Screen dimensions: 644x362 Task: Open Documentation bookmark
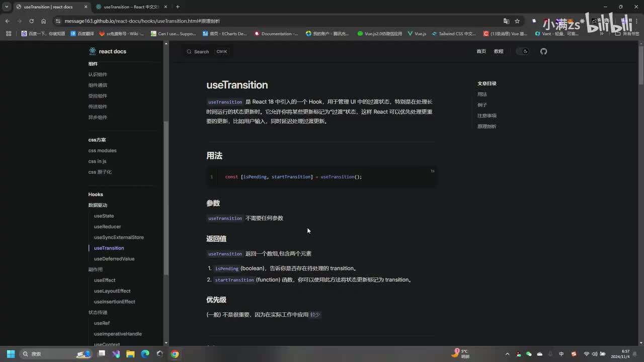coord(276,34)
